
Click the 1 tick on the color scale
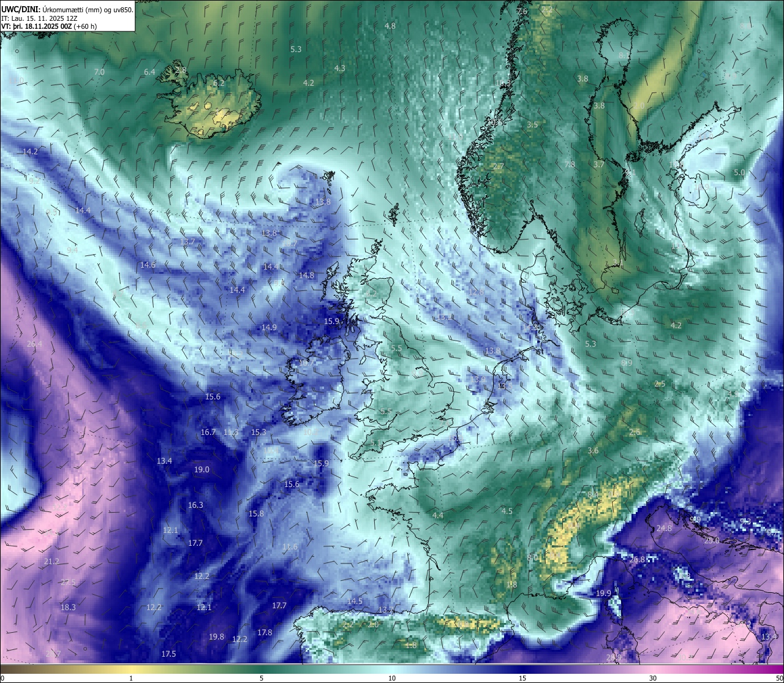(x=131, y=677)
